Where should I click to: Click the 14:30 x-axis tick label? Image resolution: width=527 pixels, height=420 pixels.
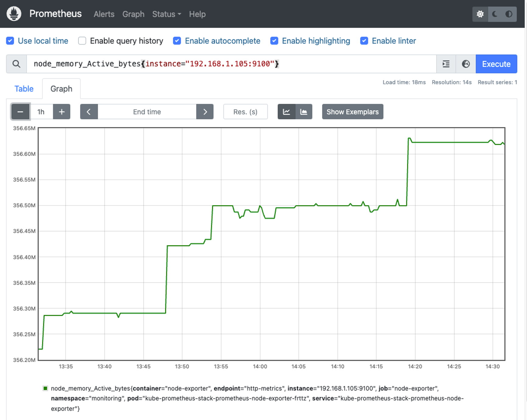pos(493,366)
